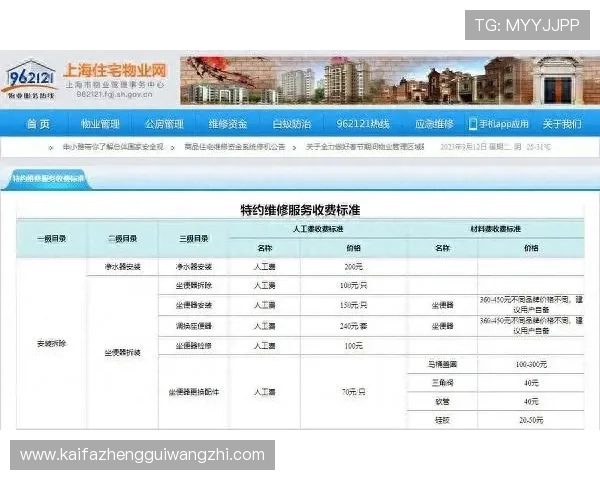The height and width of the screenshot is (480, 600).
Task: Open the 962121热线 navigation item
Action: click(x=363, y=124)
